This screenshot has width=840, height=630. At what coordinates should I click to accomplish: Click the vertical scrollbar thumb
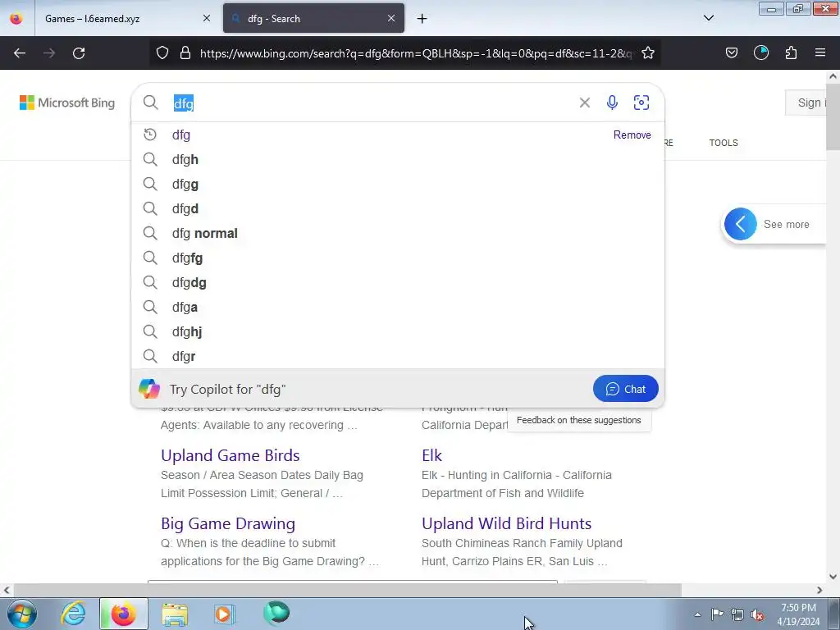[833, 116]
